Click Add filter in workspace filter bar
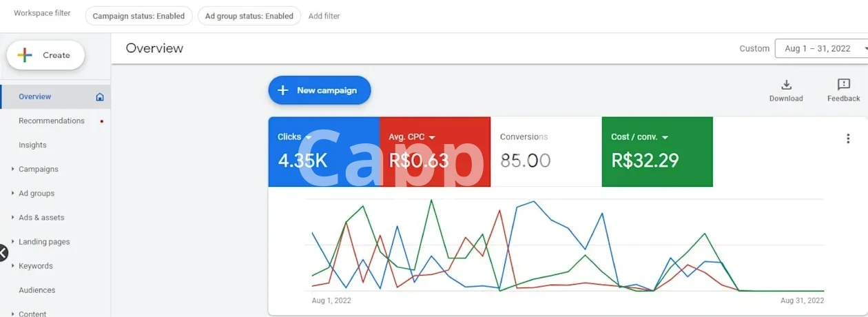Viewport: 868px width, 317px height. (324, 16)
